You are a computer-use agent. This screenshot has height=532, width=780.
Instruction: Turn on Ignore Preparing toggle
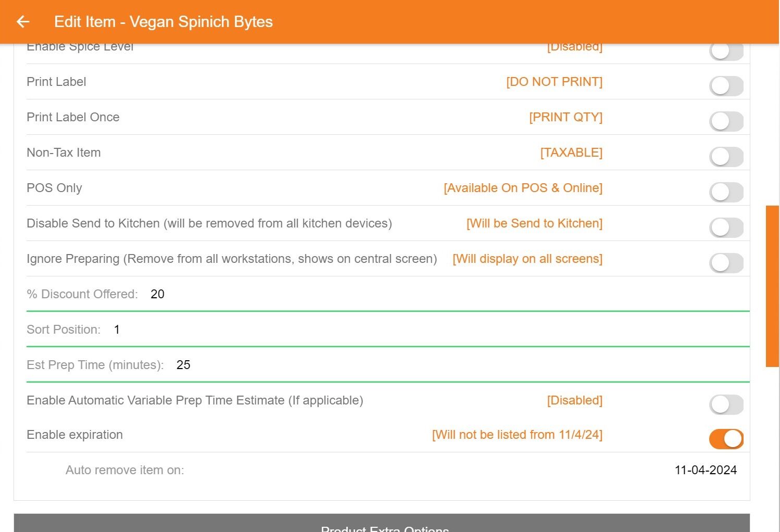click(x=726, y=263)
